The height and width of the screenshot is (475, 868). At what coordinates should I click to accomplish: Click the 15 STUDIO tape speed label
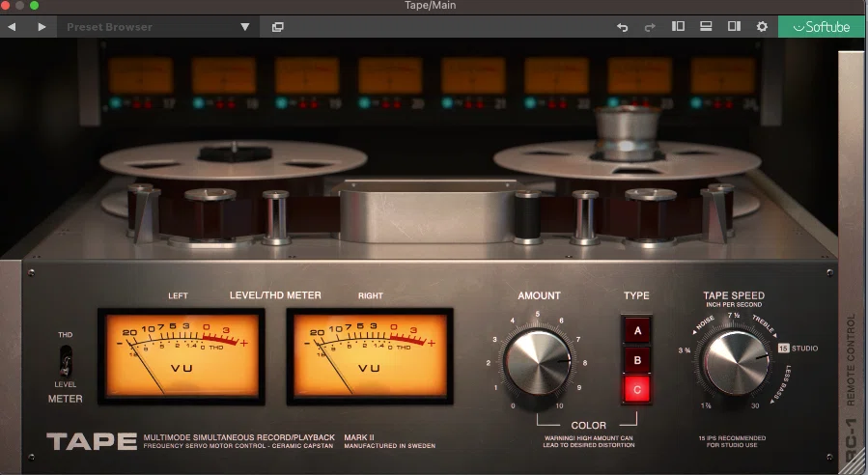click(x=798, y=349)
